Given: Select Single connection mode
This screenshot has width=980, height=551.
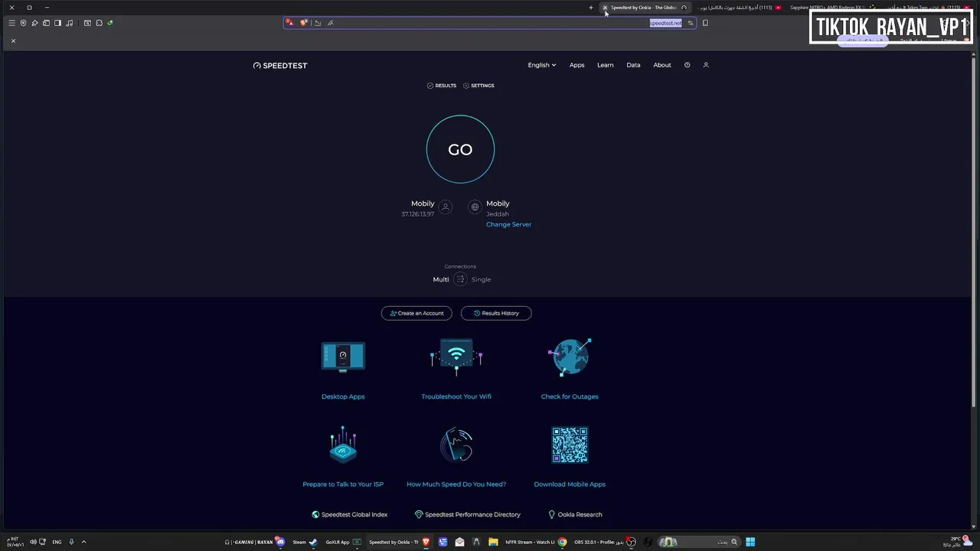Looking at the screenshot, I should pos(481,279).
